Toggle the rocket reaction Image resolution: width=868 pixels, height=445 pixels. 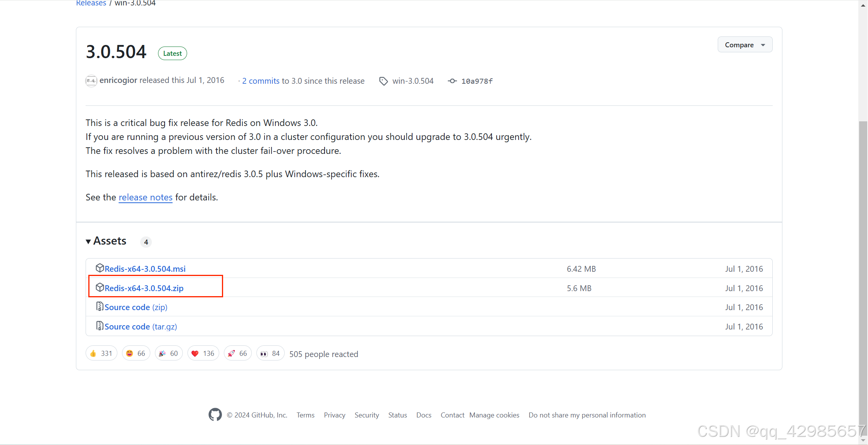(x=237, y=354)
